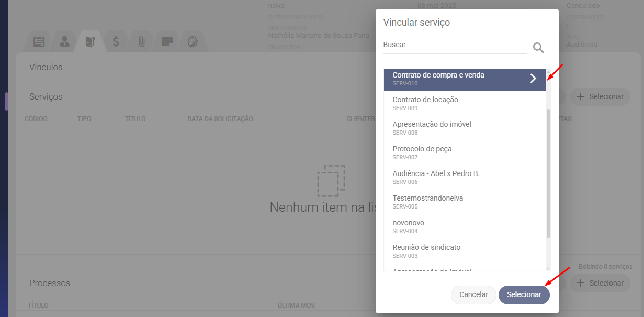This screenshot has width=644, height=317.
Task: Type in the Buscar search field
Action: point(454,45)
